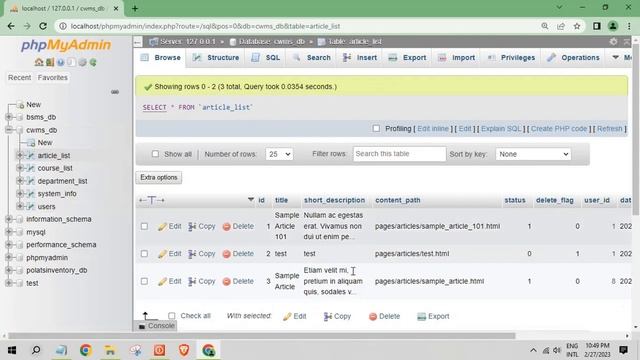Switch to Favorites in navigation panel
Screen dimensions: 640x360
tap(53, 78)
